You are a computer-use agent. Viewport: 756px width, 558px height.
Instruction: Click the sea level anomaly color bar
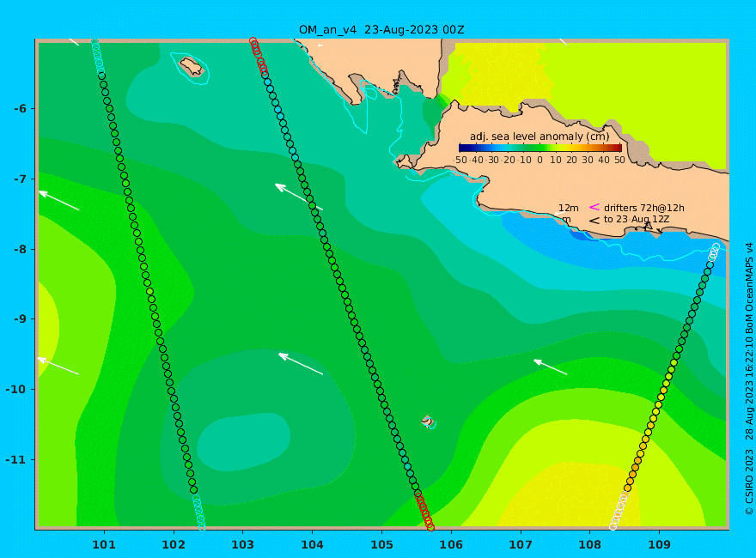point(540,148)
